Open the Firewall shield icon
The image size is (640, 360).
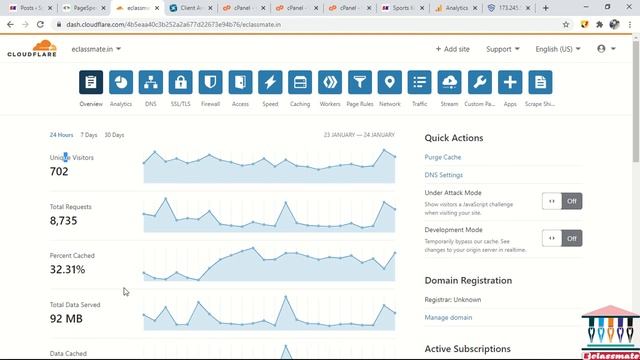(x=211, y=82)
